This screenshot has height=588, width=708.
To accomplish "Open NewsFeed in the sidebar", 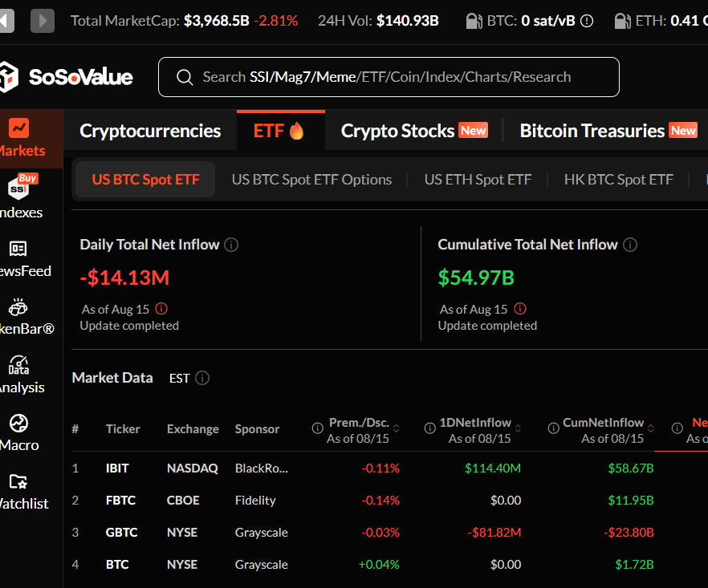I will tap(26, 259).
